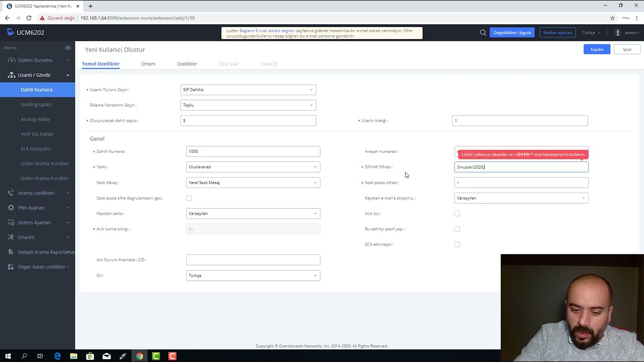Open Giden Arama Kuralları in sidebar
This screenshot has width=644, height=362.
click(x=45, y=163)
